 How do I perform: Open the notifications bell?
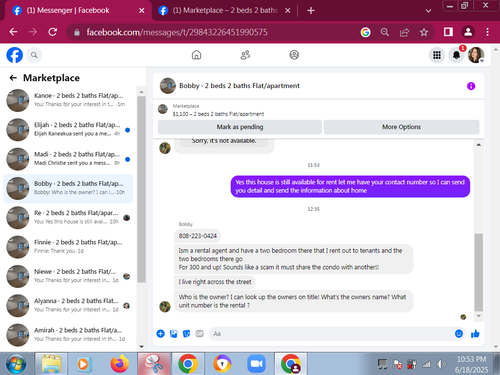pos(457,55)
